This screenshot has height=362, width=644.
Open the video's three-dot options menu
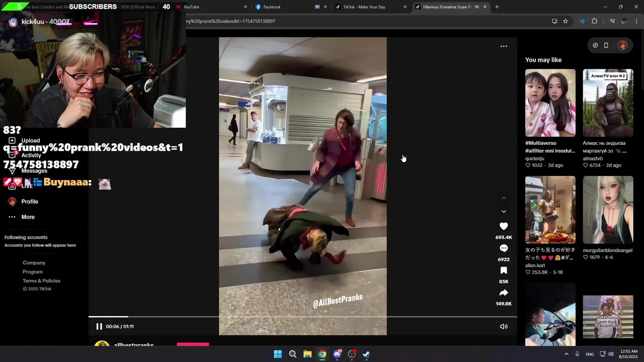pos(504,46)
